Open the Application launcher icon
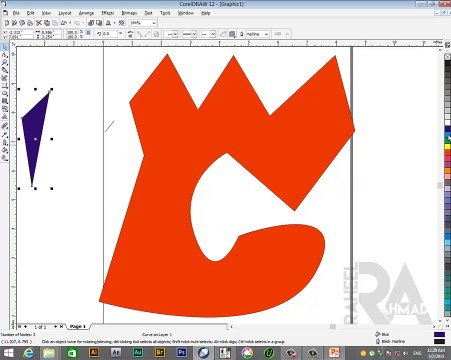The width and height of the screenshot is (451, 360). pos(108,23)
